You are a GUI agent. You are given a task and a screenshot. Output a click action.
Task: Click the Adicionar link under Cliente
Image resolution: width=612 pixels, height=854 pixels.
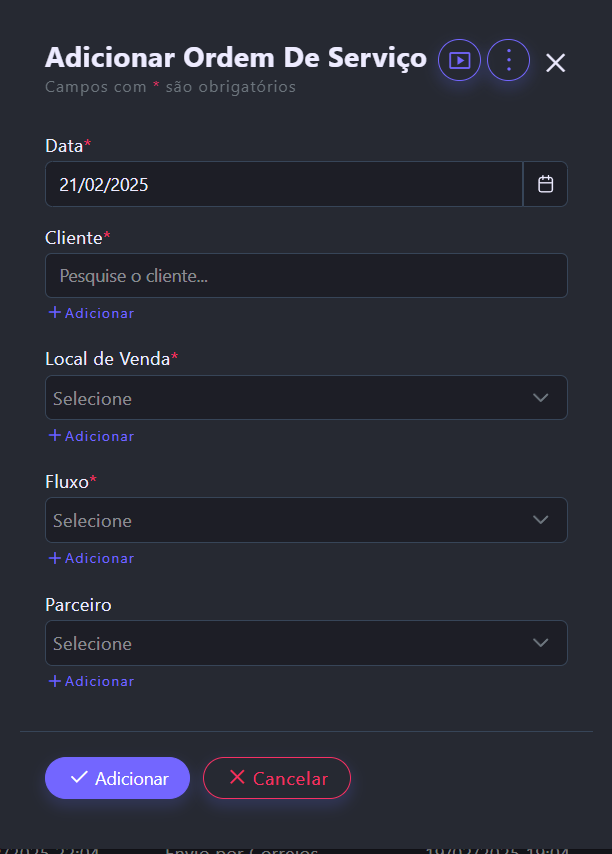(x=99, y=313)
